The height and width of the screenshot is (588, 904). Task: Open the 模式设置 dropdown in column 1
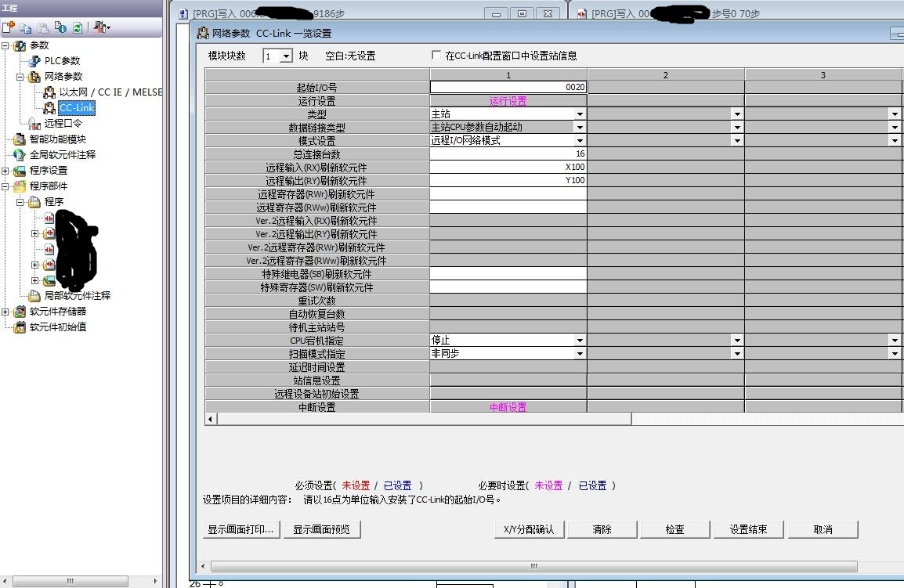580,141
